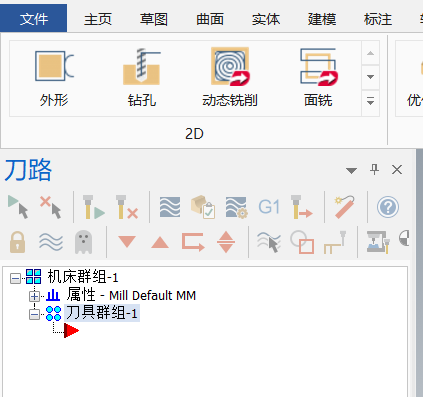Regenerate all dirty operations
Viewport: 423px width, 397px height.
tap(126, 207)
